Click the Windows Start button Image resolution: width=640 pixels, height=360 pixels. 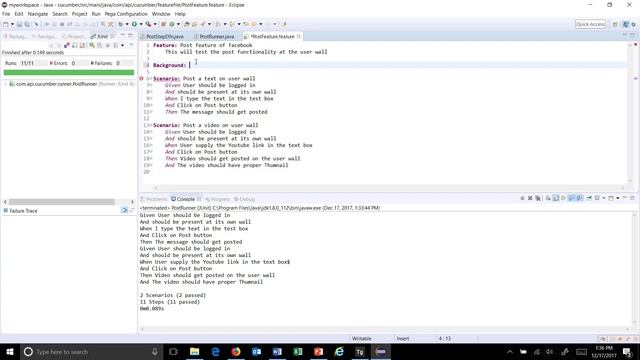pos(10,351)
